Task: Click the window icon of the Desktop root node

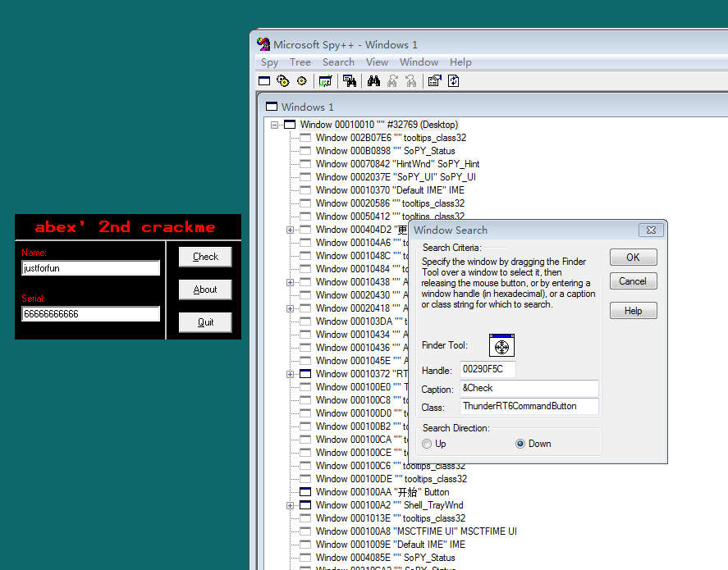Action: (x=290, y=125)
